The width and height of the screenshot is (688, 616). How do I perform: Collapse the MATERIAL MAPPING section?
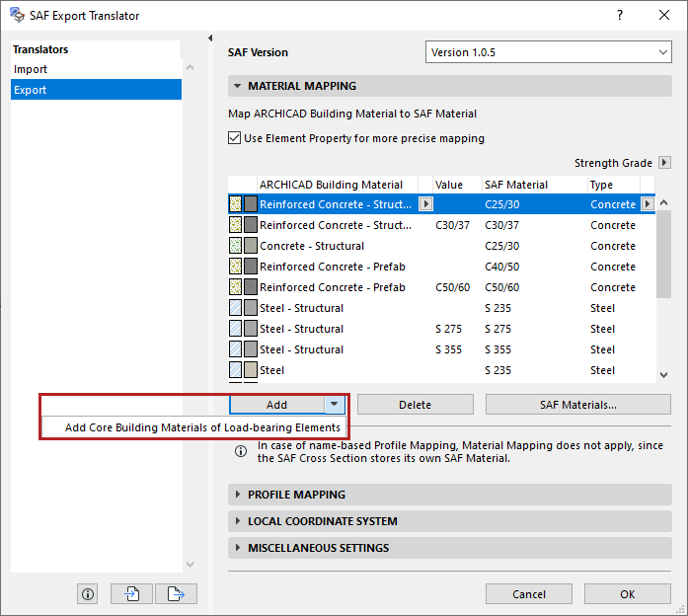click(x=450, y=86)
